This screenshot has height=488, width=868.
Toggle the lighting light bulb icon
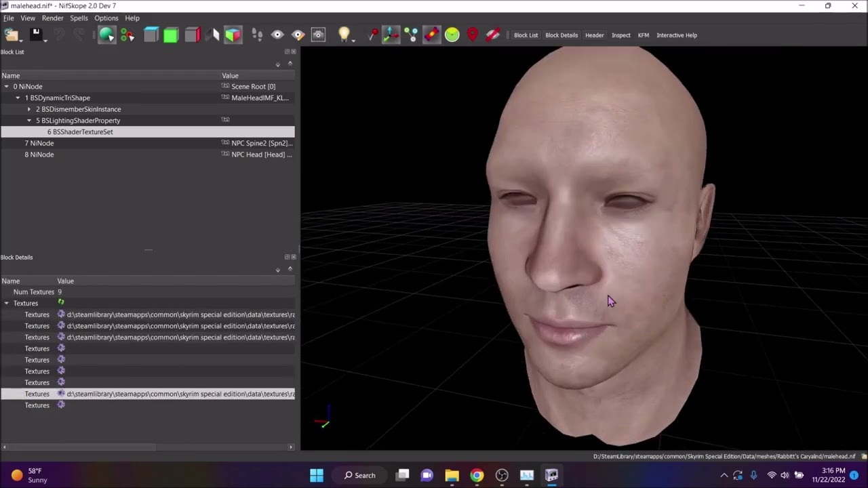pos(344,35)
